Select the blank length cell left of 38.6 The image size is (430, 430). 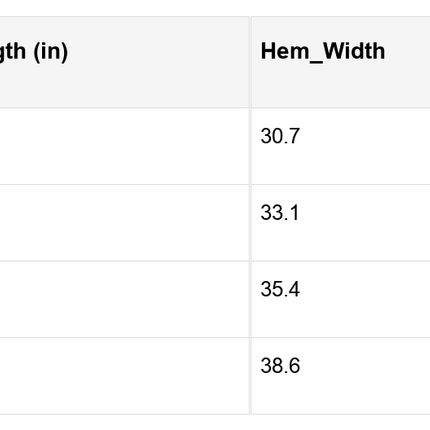[x=124, y=376]
